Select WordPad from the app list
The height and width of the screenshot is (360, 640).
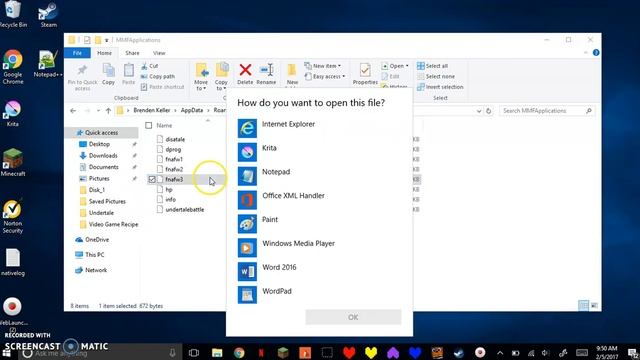pyautogui.click(x=319, y=295)
